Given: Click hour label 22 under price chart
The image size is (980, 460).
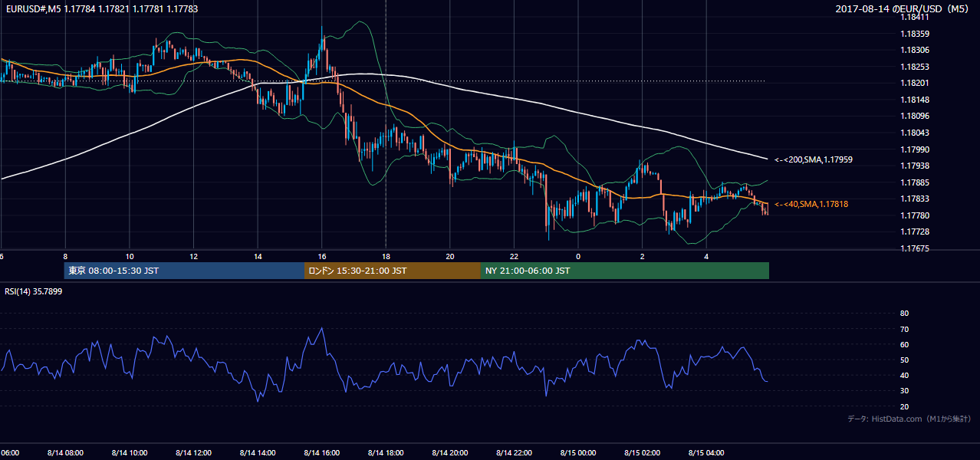Looking at the screenshot, I should [514, 256].
